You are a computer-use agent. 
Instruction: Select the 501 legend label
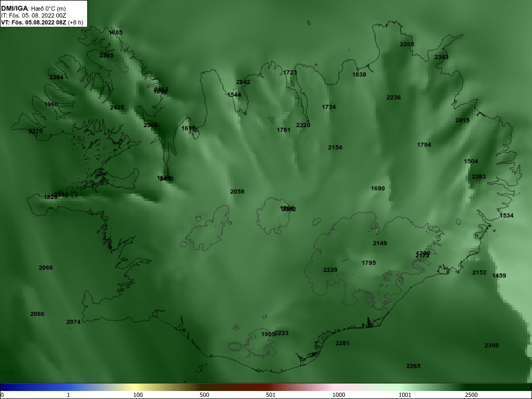click(271, 395)
